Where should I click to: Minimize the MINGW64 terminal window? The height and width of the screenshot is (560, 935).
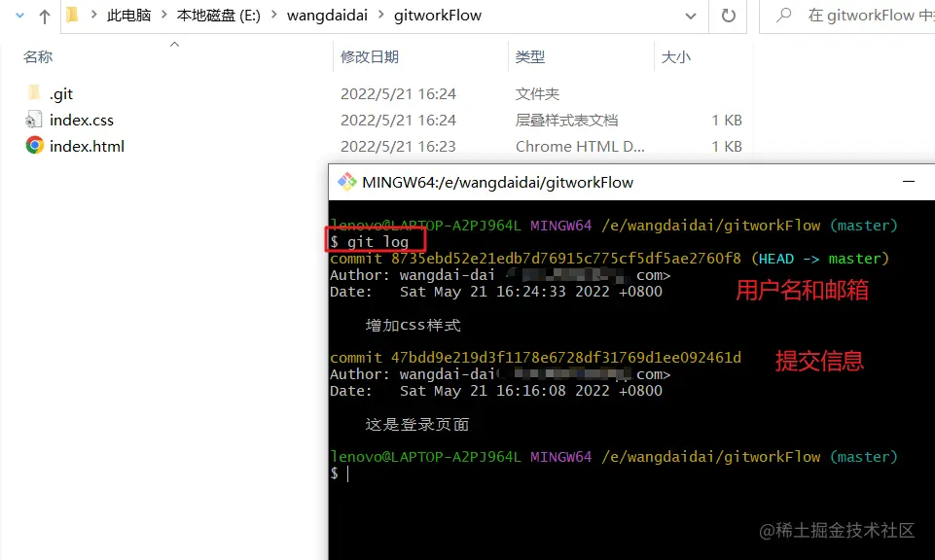[908, 182]
